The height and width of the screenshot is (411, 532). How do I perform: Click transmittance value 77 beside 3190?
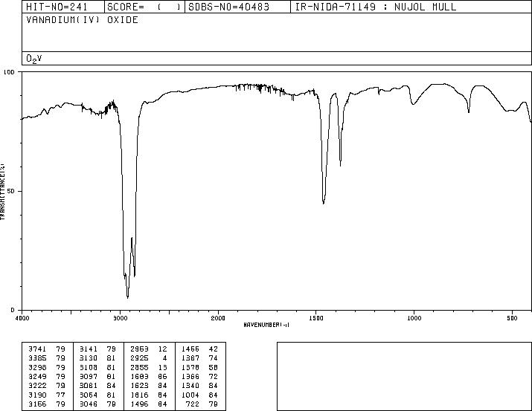pos(61,395)
